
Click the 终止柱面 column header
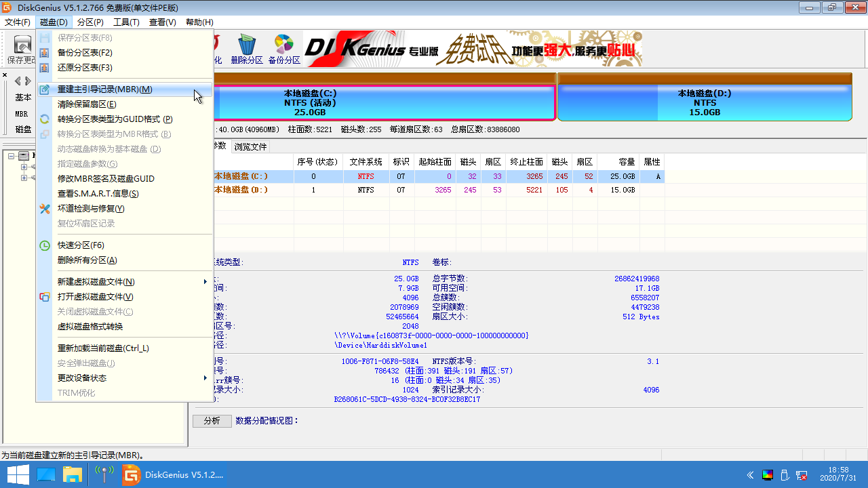527,162
